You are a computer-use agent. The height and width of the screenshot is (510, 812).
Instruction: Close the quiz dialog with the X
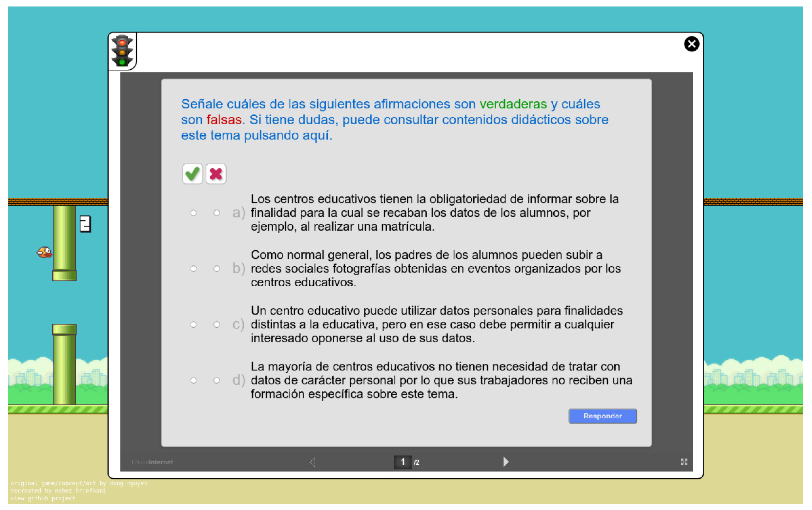pyautogui.click(x=691, y=44)
